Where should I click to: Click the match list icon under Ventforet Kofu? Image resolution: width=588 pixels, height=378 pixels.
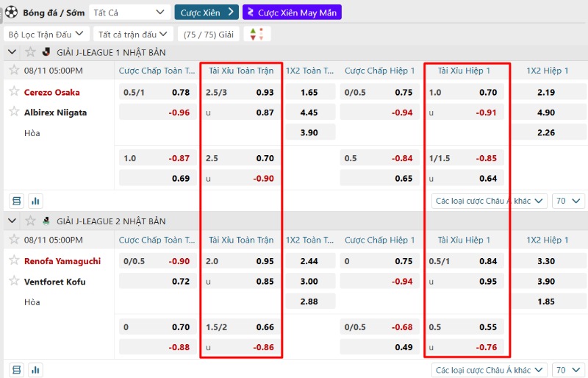pyautogui.click(x=16, y=370)
